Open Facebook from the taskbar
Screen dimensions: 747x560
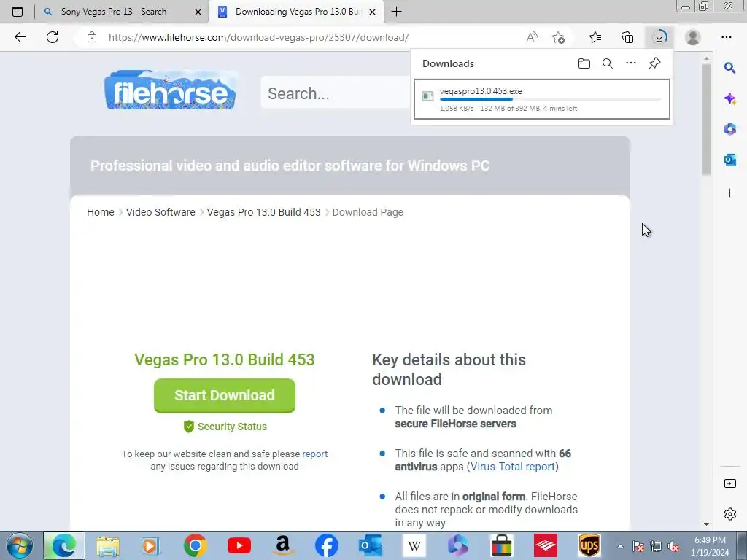pyautogui.click(x=327, y=545)
